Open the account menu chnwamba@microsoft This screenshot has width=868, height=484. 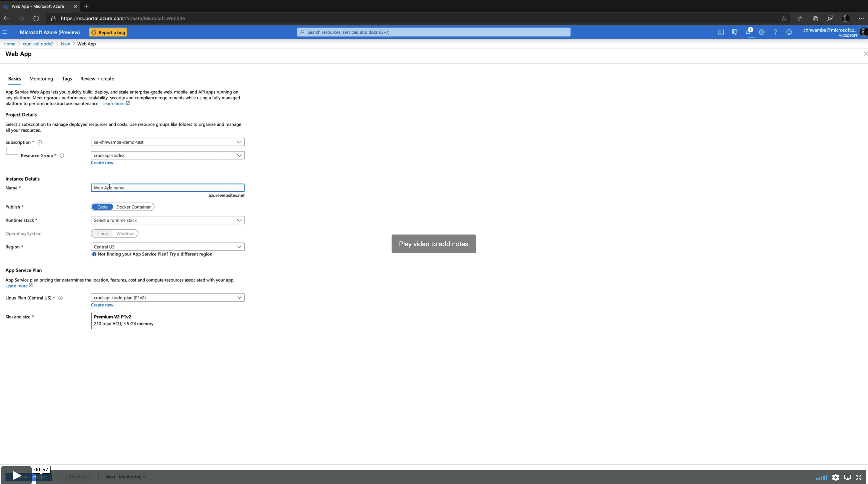point(830,32)
